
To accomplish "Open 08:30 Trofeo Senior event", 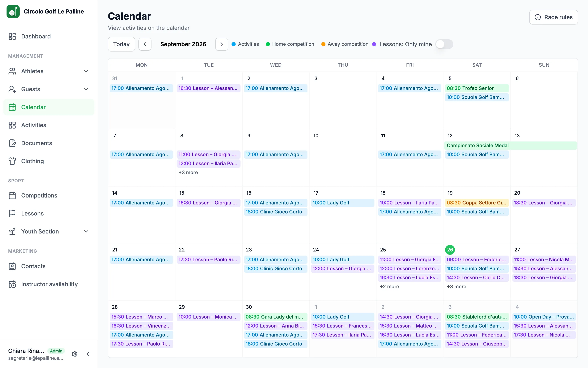I will (477, 88).
